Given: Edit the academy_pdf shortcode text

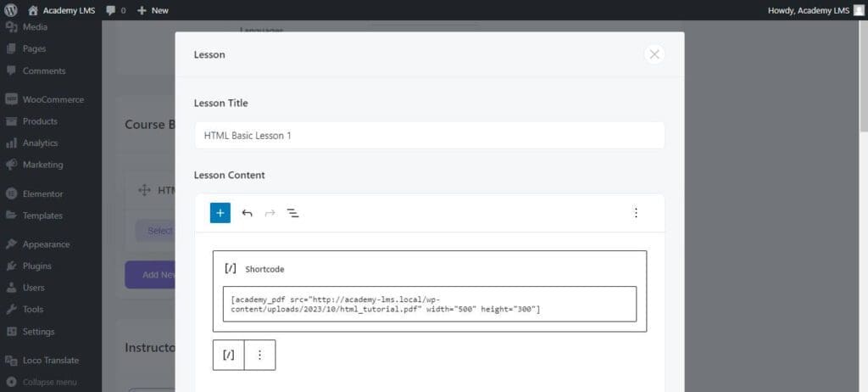Looking at the screenshot, I should pos(430,304).
